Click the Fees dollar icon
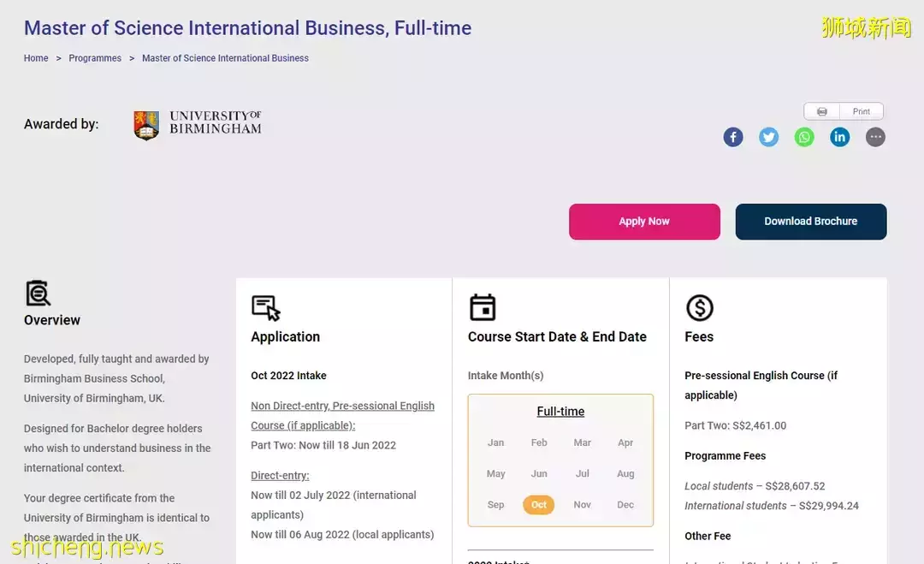Screen dimensions: 924x564 (x=699, y=308)
